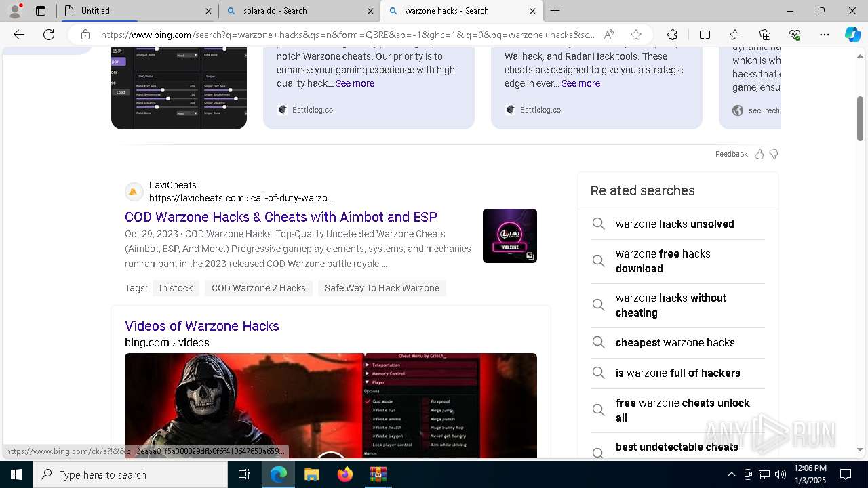Click search icon beside warzone hacks unsolved
The height and width of the screenshot is (488, 868).
click(x=598, y=224)
